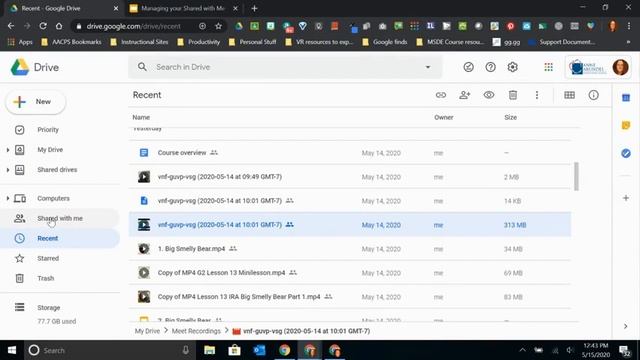Click the Remove trash icon in toolbar
The height and width of the screenshot is (360, 640).
pos(513,95)
